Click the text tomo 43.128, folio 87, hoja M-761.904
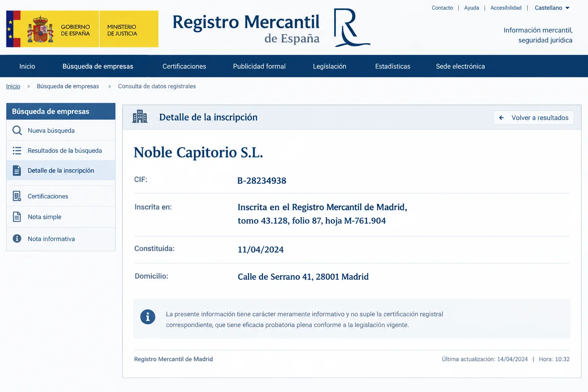 pos(312,221)
